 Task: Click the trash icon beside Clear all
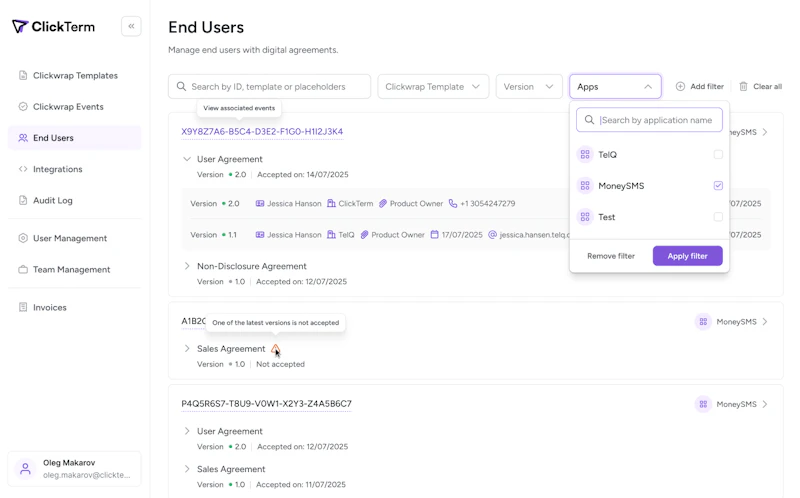pos(743,86)
